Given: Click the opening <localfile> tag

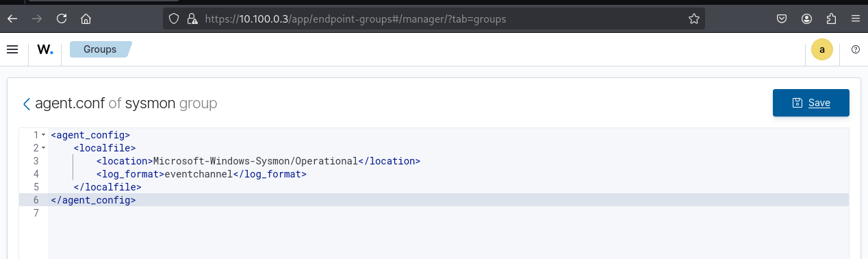Looking at the screenshot, I should coord(105,148).
